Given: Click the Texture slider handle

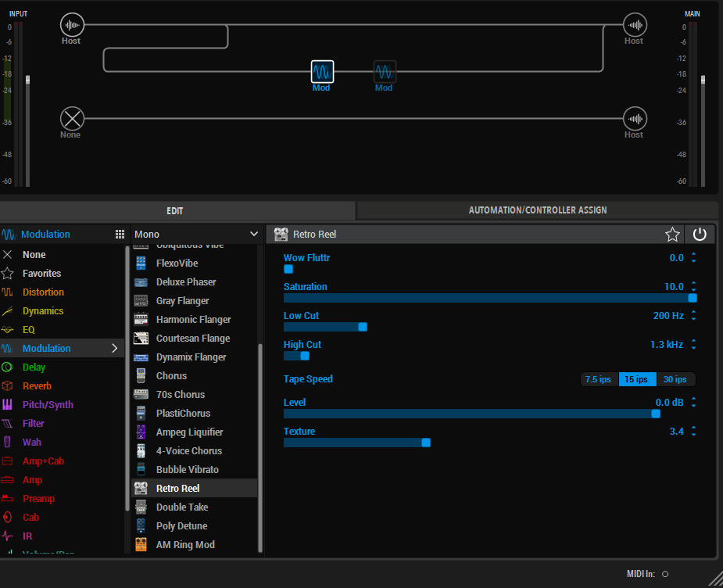Looking at the screenshot, I should 426,443.
